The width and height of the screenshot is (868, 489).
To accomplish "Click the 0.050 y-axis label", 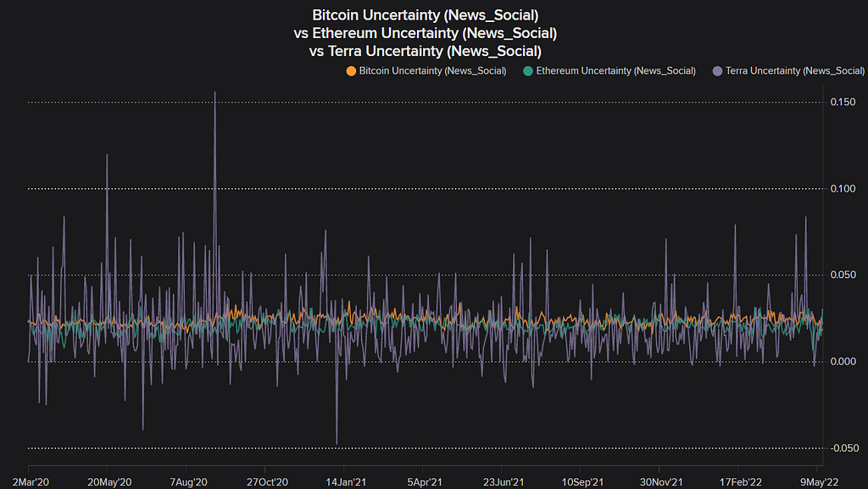I will coord(843,275).
